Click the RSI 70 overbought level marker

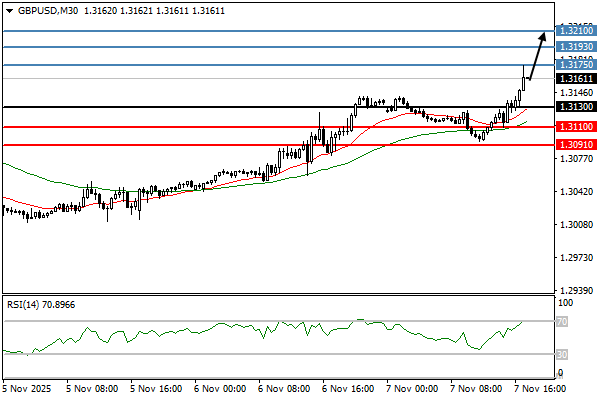tap(562, 322)
